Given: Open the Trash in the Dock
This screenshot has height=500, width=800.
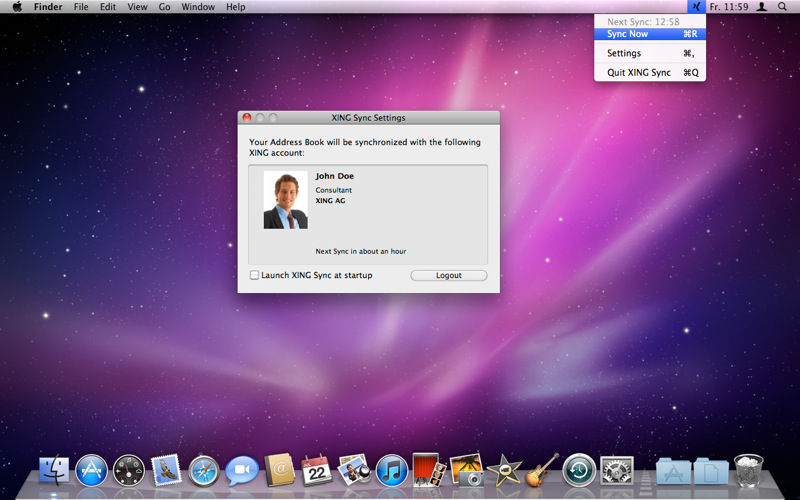Looking at the screenshot, I should (748, 470).
